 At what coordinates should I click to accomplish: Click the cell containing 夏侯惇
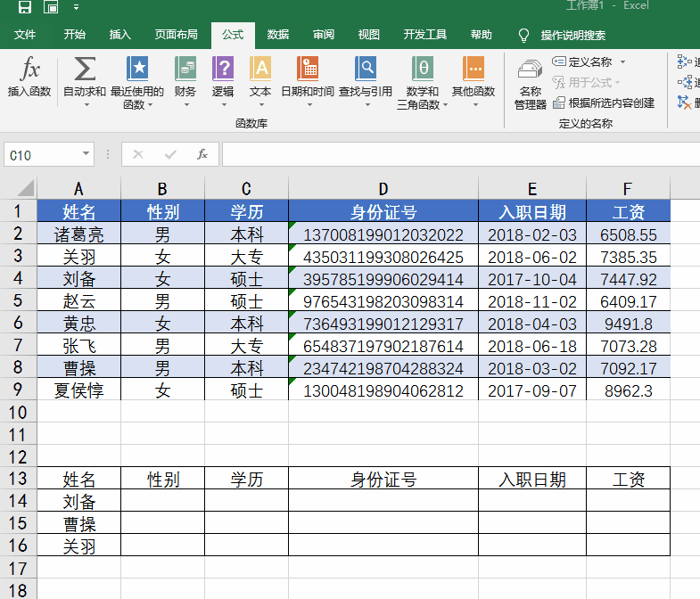[79, 390]
